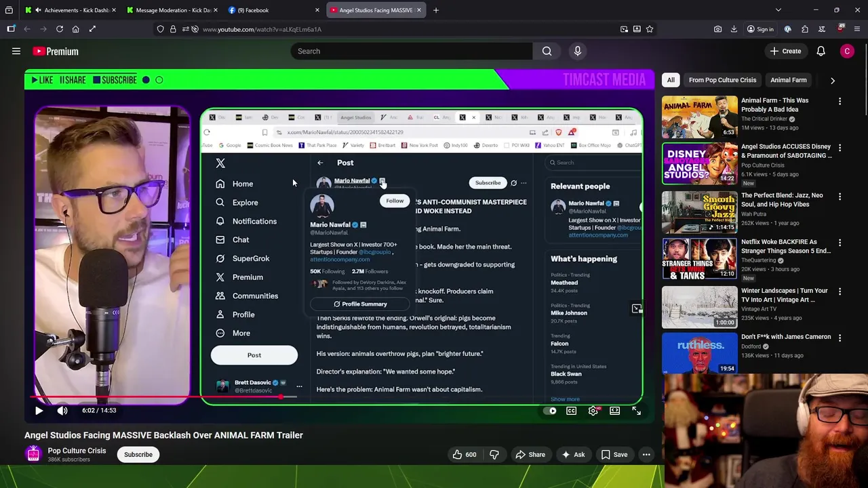Click the browser address bar URL
The width and height of the screenshot is (868, 488).
[262, 29]
